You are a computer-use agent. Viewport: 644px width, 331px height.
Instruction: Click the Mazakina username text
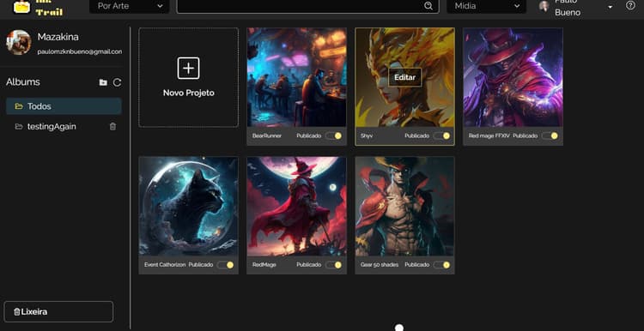(x=58, y=37)
